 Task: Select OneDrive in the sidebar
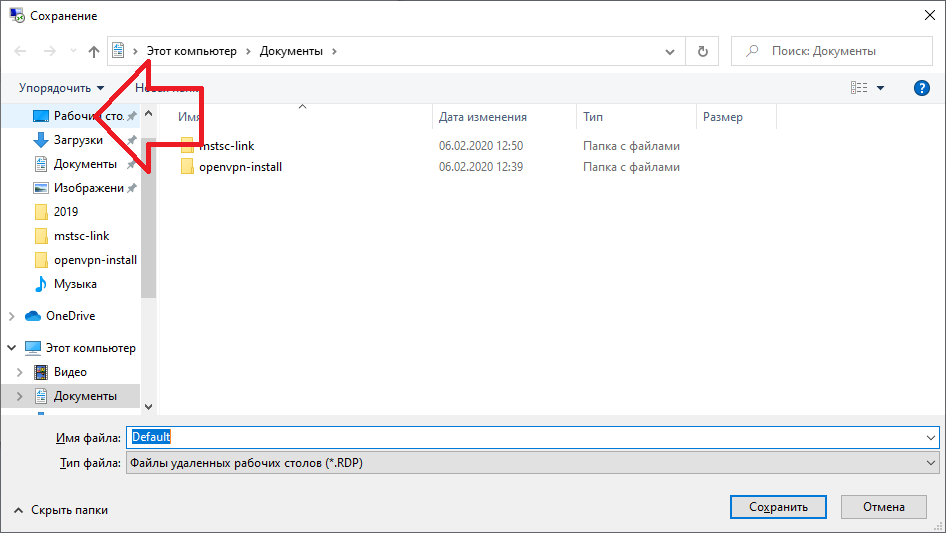point(70,316)
